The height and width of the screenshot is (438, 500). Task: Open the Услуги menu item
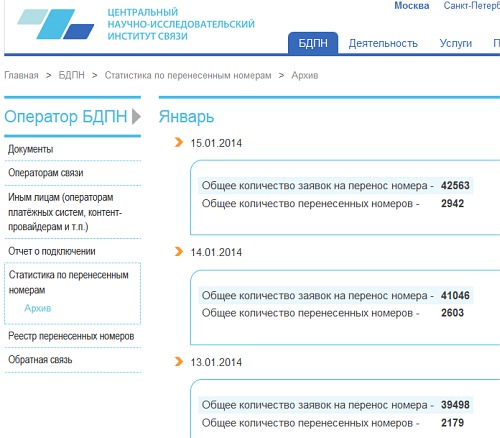pos(456,43)
